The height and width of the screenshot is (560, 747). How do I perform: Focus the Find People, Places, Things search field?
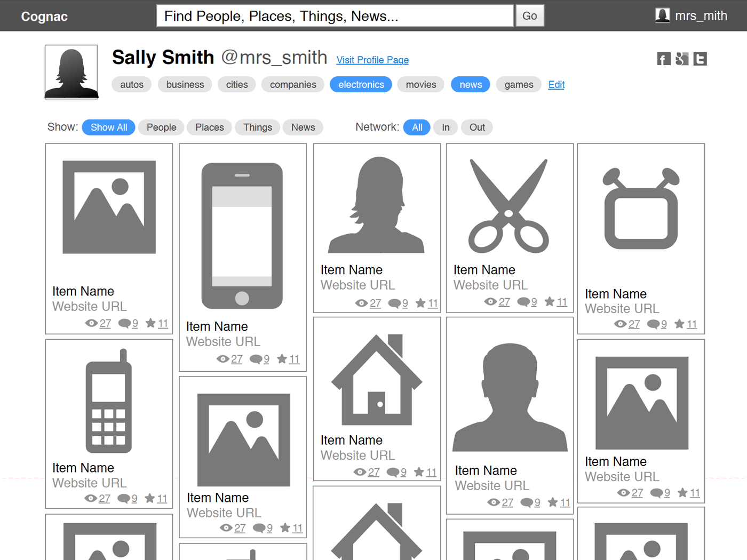click(335, 16)
